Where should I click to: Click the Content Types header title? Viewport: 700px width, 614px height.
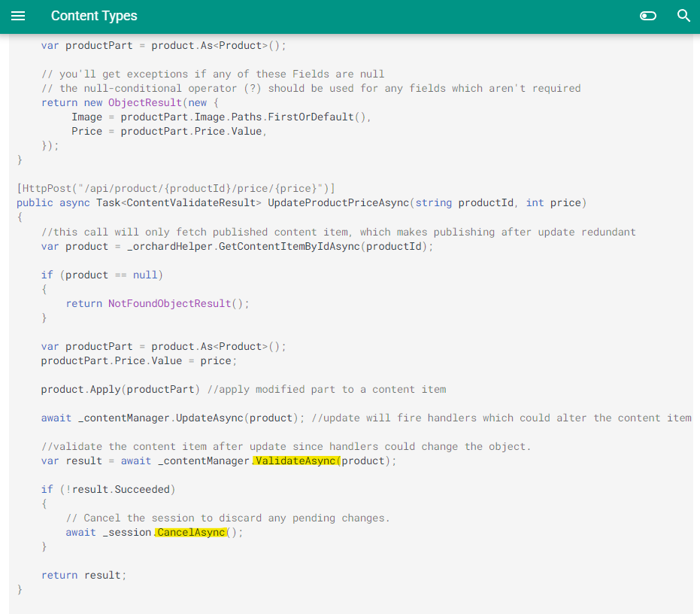(x=94, y=16)
